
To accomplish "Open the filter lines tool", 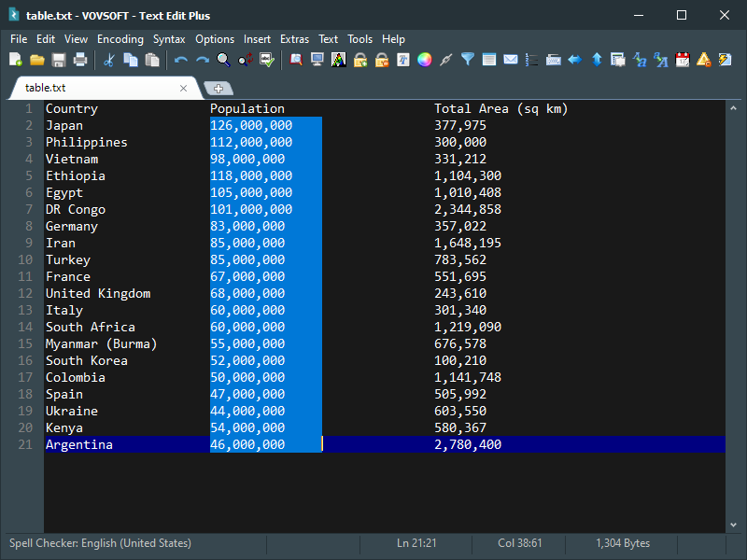I will pyautogui.click(x=466, y=59).
